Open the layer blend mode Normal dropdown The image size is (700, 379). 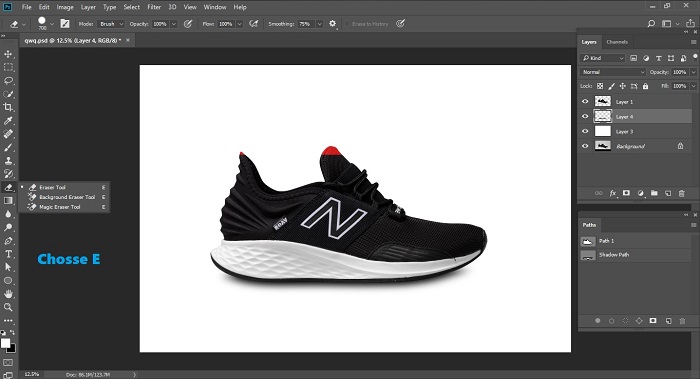coord(613,72)
